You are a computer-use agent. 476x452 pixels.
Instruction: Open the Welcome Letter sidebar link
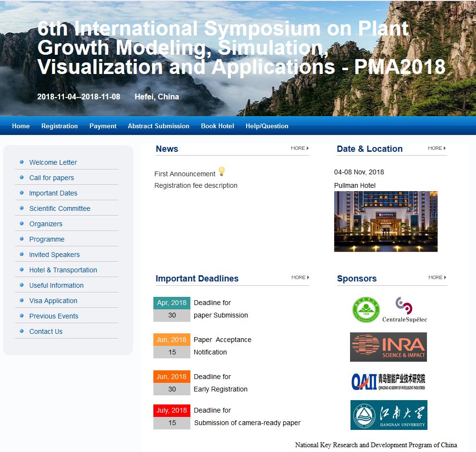point(53,162)
